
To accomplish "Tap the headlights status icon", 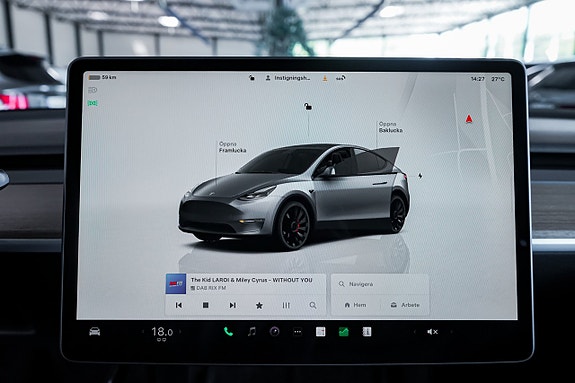I will click(x=92, y=90).
